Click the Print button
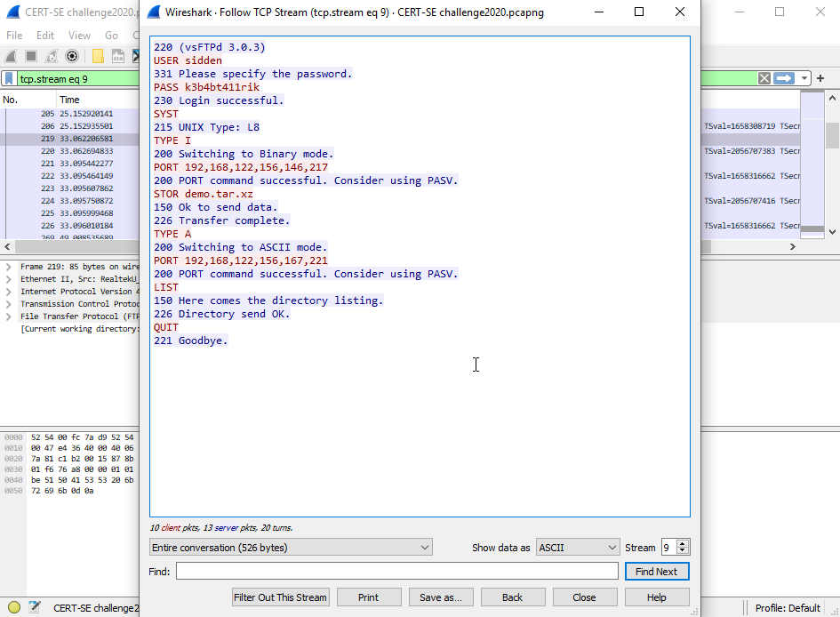 [x=369, y=597]
